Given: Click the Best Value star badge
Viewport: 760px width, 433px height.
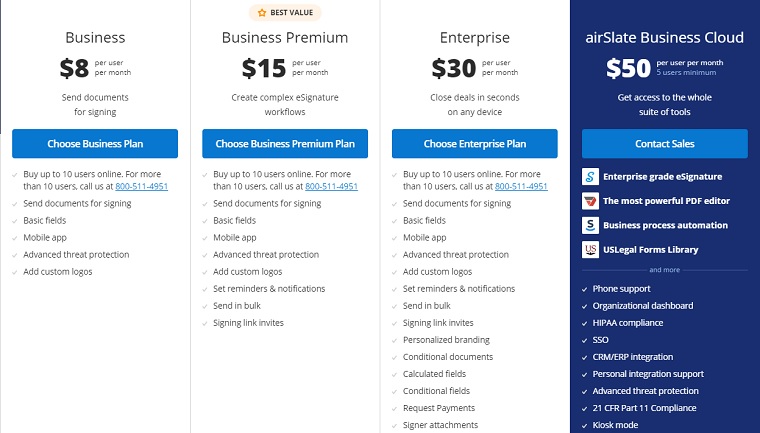Looking at the screenshot, I should click(x=285, y=13).
